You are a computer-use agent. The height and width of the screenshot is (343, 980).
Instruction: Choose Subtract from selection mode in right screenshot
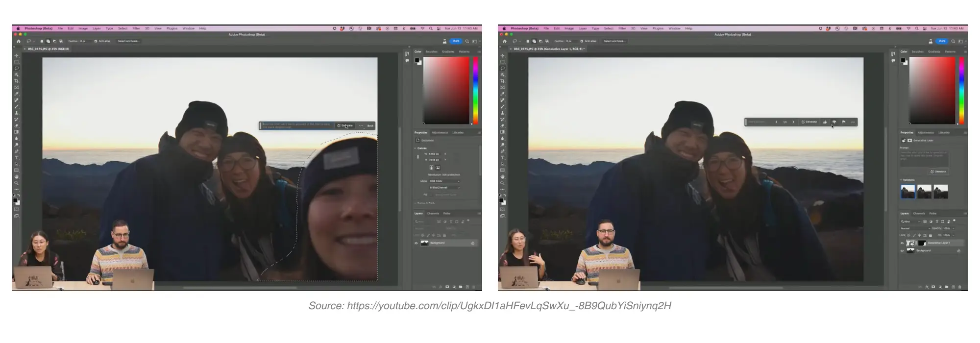tap(540, 41)
